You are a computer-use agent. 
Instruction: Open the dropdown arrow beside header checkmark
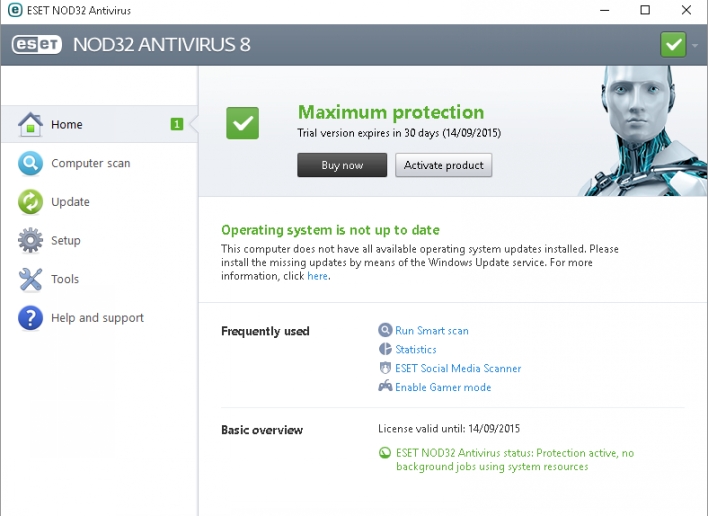695,45
